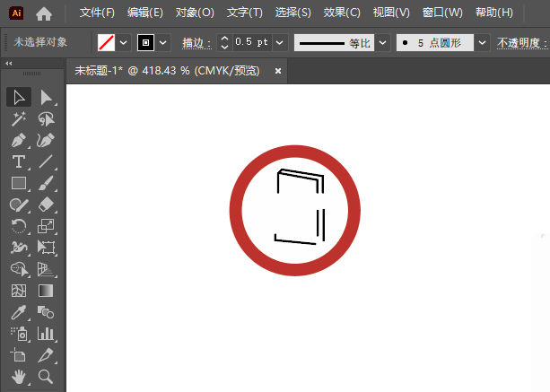Screen dimensions: 550x392
Task: Open the 对象(O) menu
Action: [195, 13]
